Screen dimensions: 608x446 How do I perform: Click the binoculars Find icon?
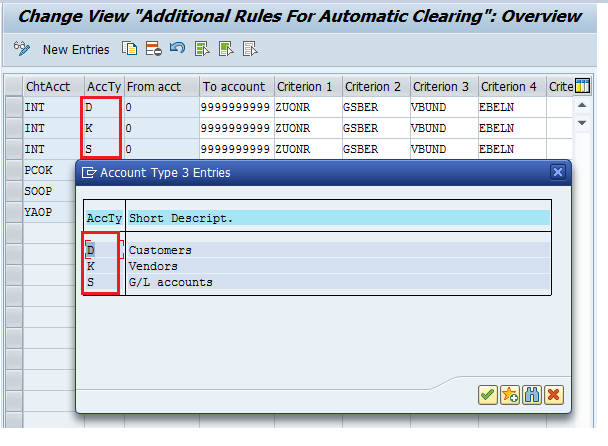532,395
